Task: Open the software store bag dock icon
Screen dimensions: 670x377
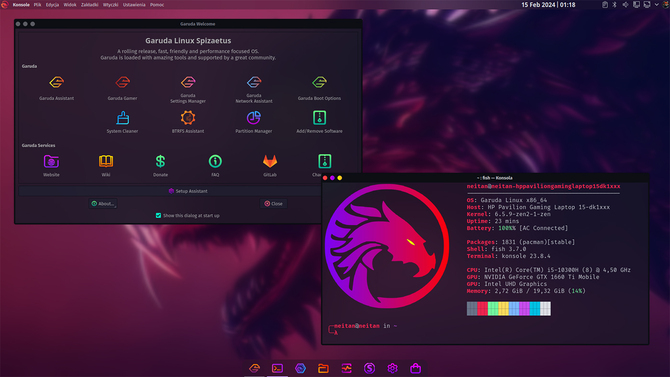Action: tap(416, 368)
